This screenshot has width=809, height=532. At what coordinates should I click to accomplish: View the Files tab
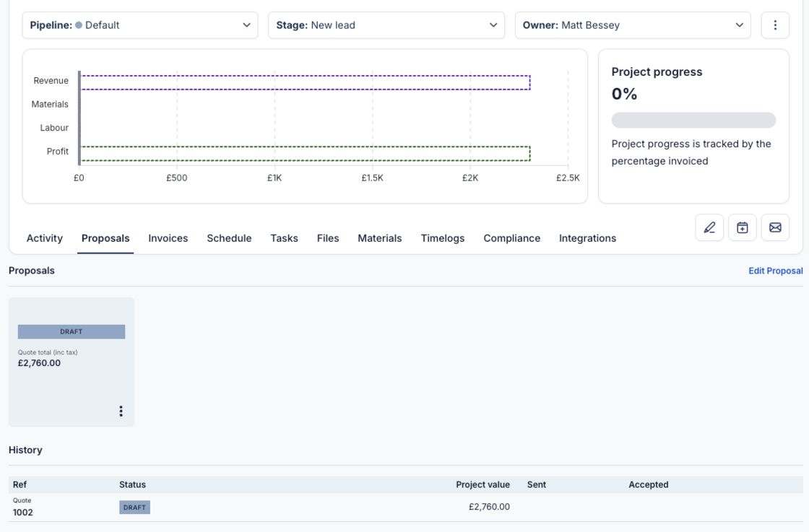click(x=328, y=238)
